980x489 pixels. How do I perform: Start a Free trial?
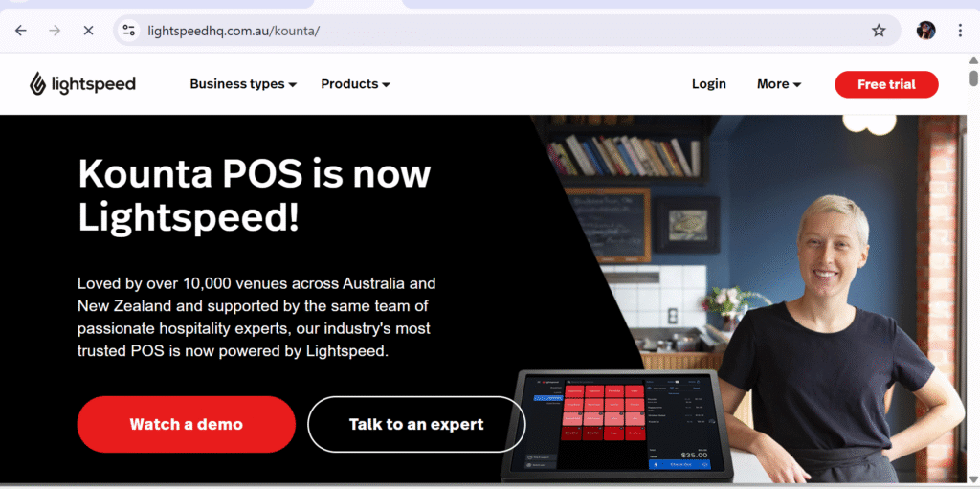(x=886, y=84)
